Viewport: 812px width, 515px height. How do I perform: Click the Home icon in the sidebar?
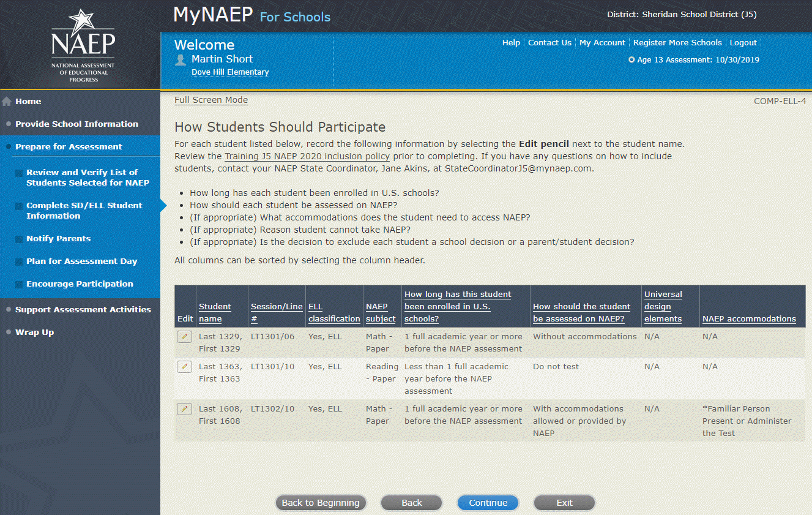coord(7,102)
